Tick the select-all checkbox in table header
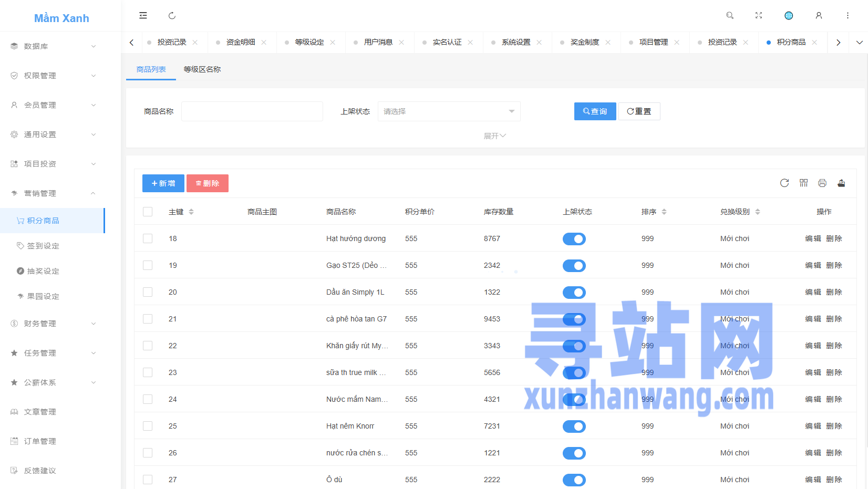The image size is (868, 489). tap(148, 212)
